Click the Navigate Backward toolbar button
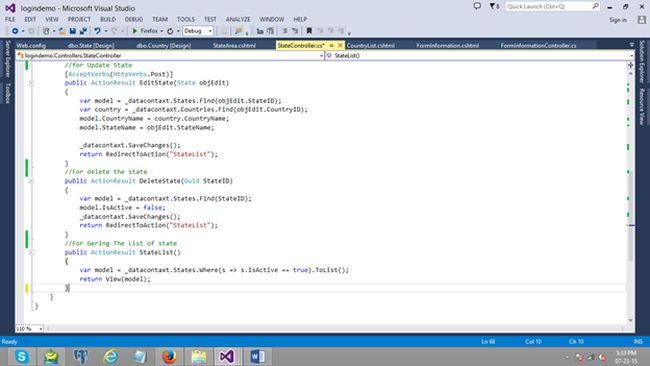 pyautogui.click(x=15, y=31)
